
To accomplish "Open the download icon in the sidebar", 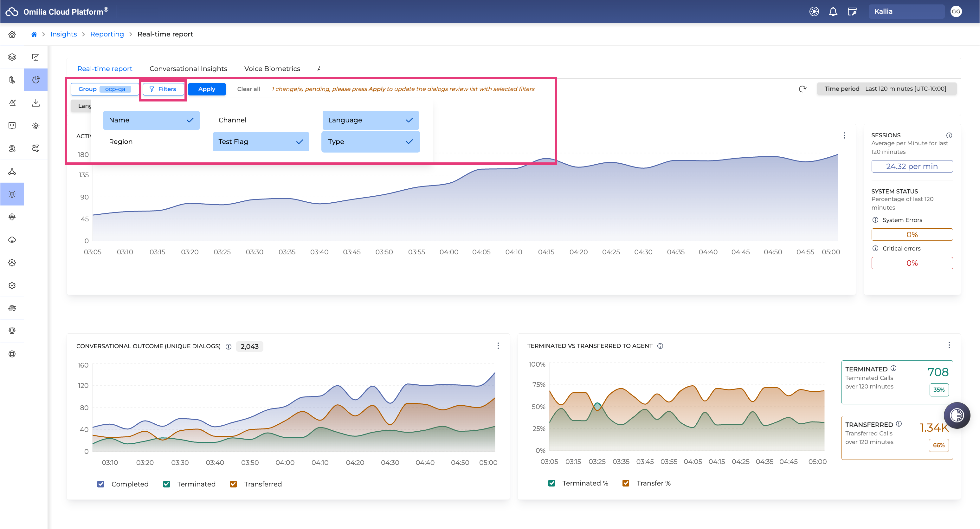I will [x=36, y=103].
